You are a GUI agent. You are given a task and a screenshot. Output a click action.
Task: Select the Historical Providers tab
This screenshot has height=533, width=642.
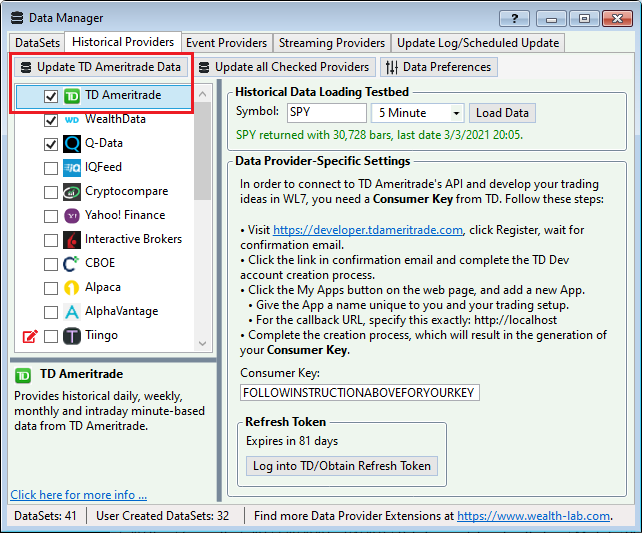point(123,42)
